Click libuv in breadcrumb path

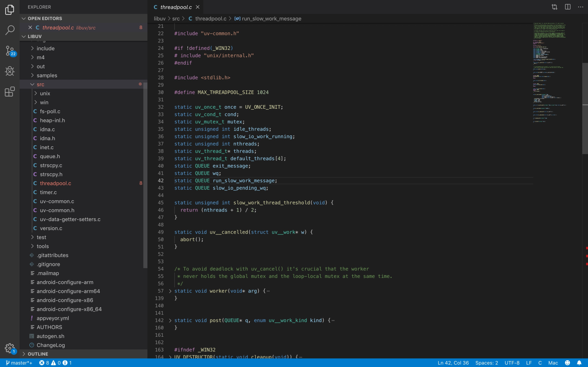click(160, 19)
